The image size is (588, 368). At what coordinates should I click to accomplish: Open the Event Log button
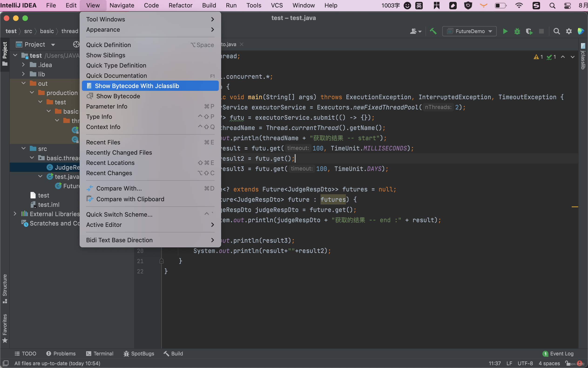click(558, 353)
